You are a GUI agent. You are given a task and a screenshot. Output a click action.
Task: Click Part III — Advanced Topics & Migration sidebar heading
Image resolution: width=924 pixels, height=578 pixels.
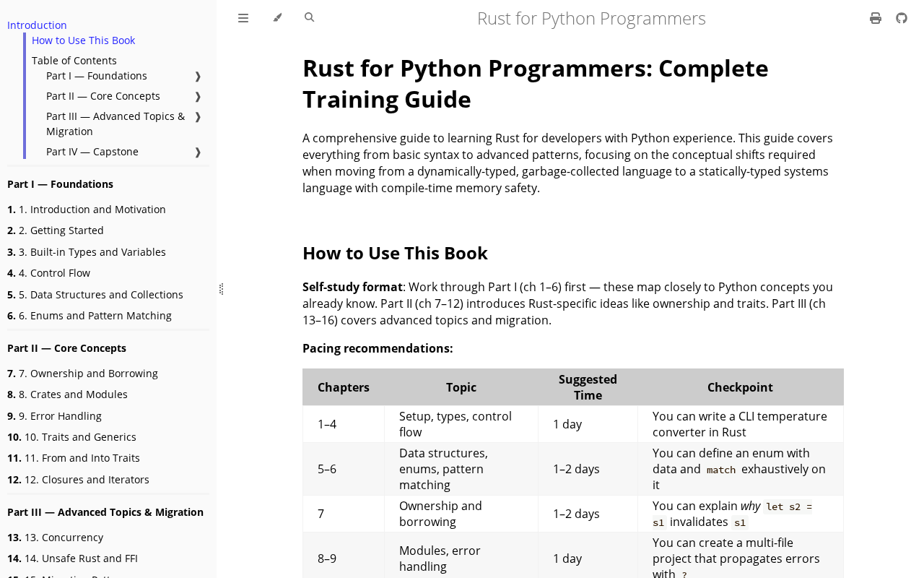[x=105, y=512]
